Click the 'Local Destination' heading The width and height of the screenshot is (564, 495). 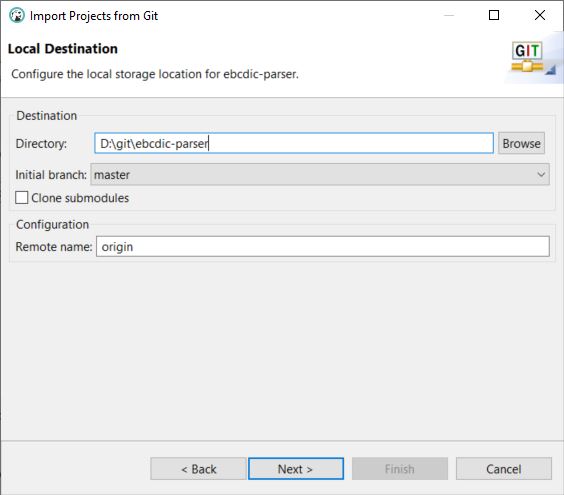pyautogui.click(x=63, y=49)
